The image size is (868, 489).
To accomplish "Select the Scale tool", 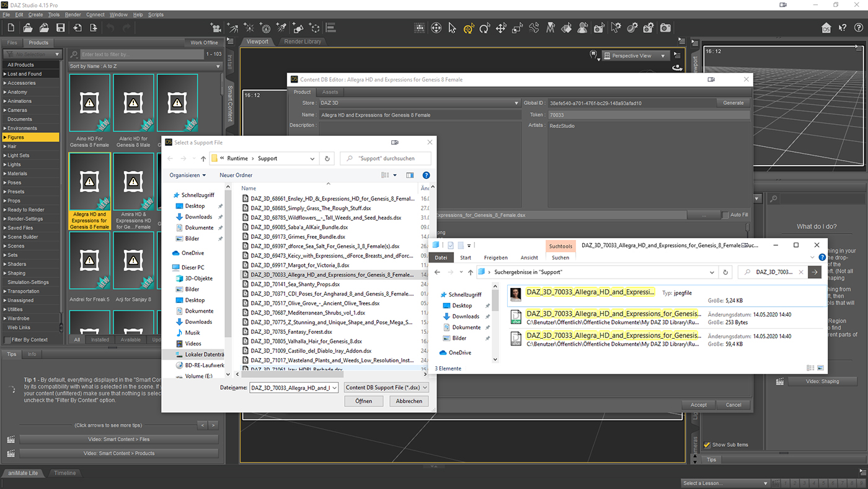I will [517, 28].
